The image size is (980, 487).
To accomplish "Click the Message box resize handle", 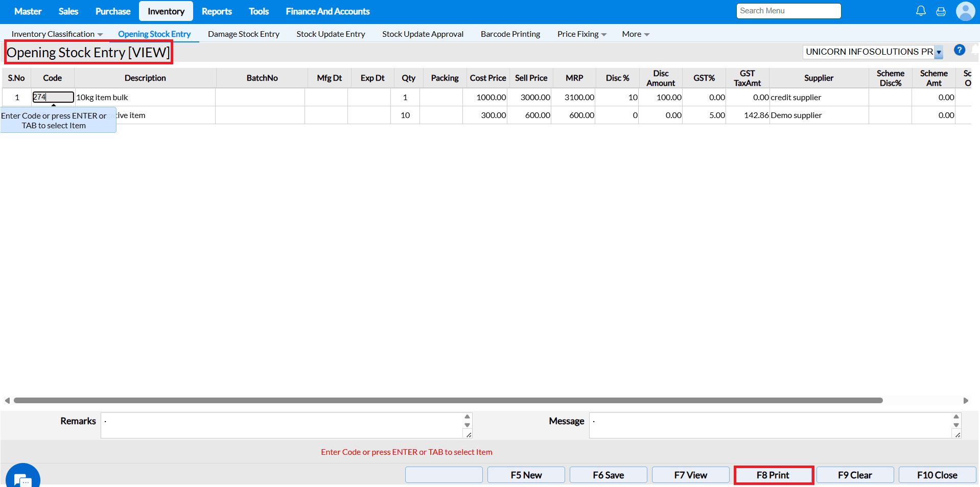I will (958, 434).
